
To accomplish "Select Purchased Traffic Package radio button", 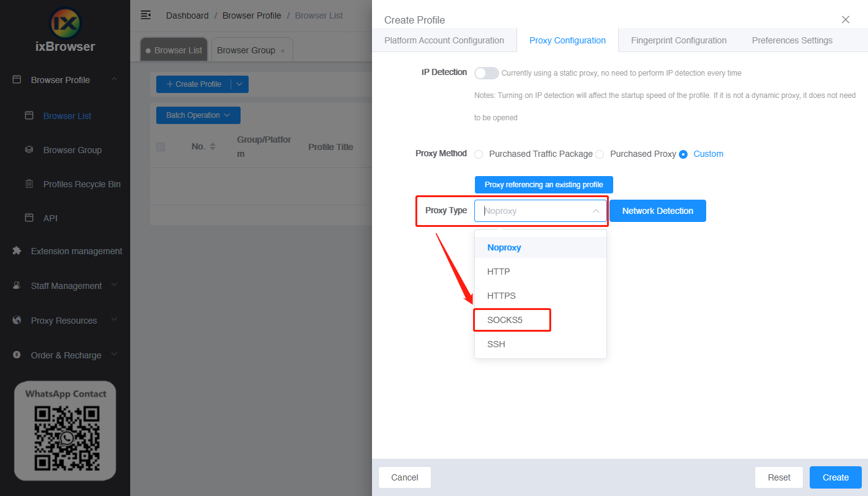I will tap(479, 154).
